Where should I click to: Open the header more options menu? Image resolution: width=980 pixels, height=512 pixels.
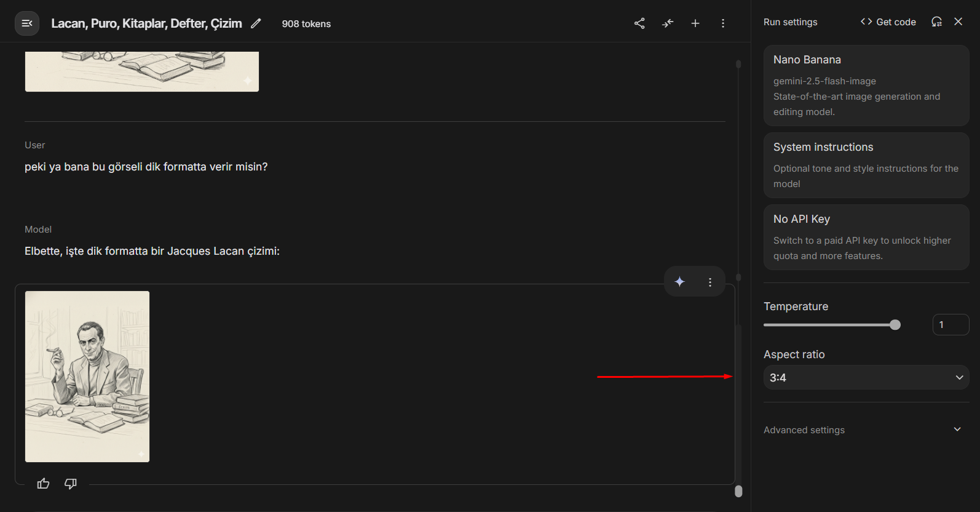(x=723, y=23)
